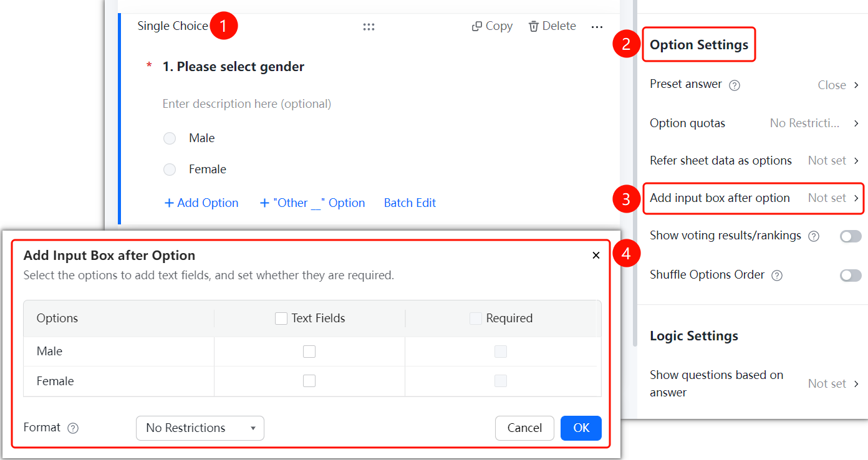Expand Show questions based on answer
The height and width of the screenshot is (460, 868).
point(755,383)
